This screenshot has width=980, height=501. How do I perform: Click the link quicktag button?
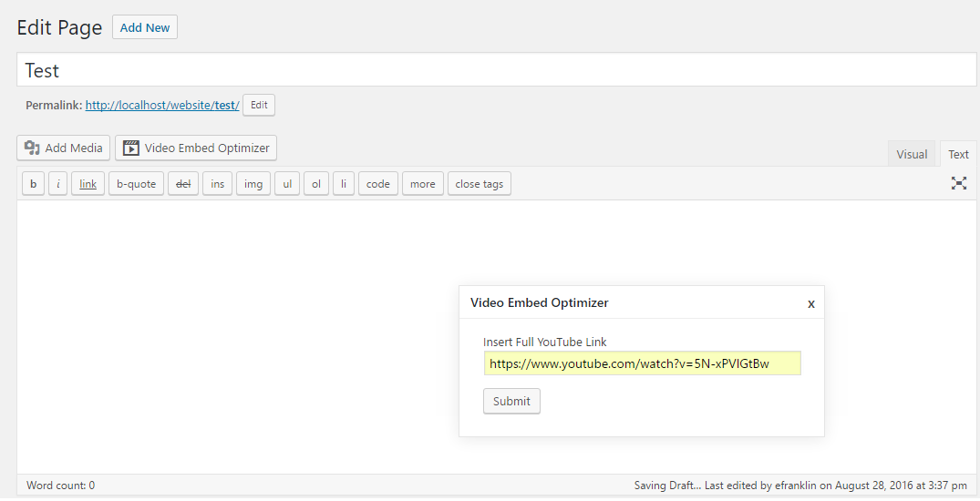(x=88, y=184)
